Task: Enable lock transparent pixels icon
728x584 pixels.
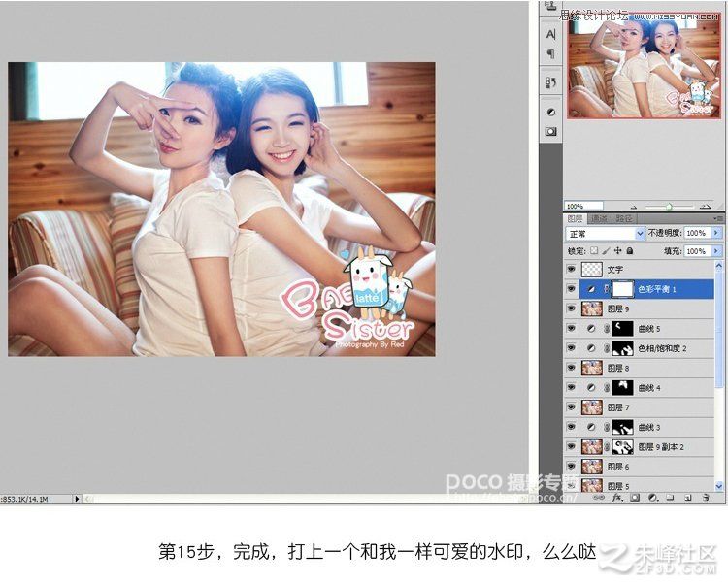Action: tap(594, 251)
